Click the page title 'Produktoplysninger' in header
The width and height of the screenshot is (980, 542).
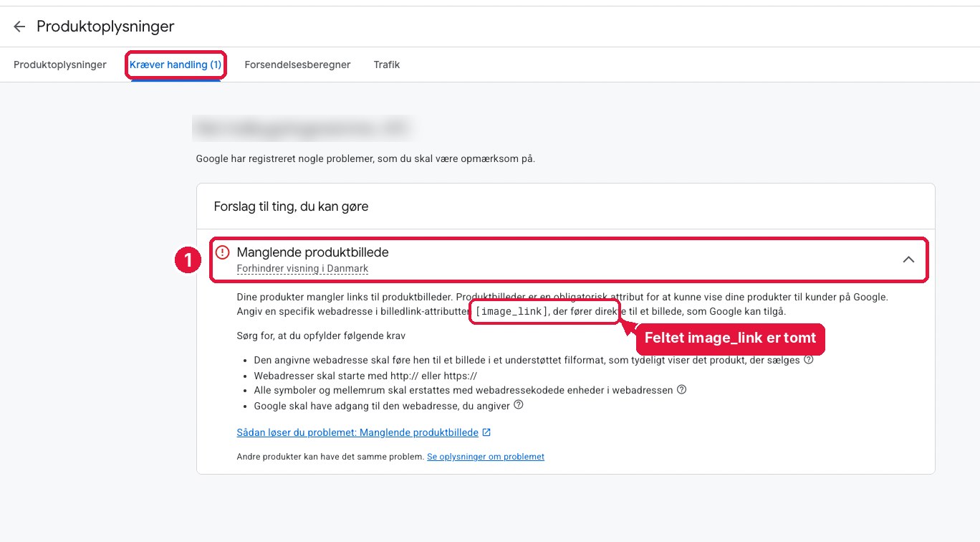(105, 27)
